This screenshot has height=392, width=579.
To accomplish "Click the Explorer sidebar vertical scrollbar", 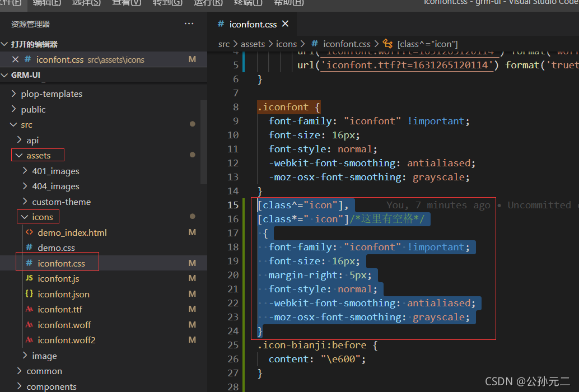I will (x=204, y=142).
